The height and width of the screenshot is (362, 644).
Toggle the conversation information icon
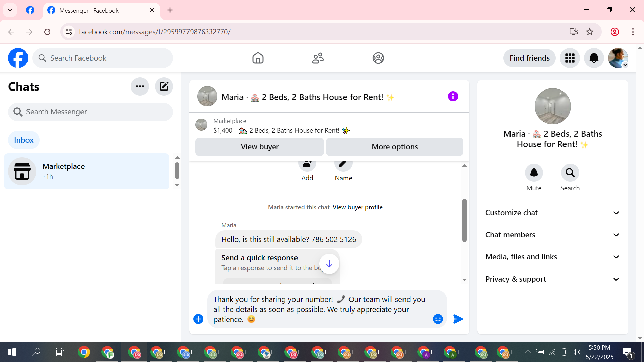click(453, 97)
